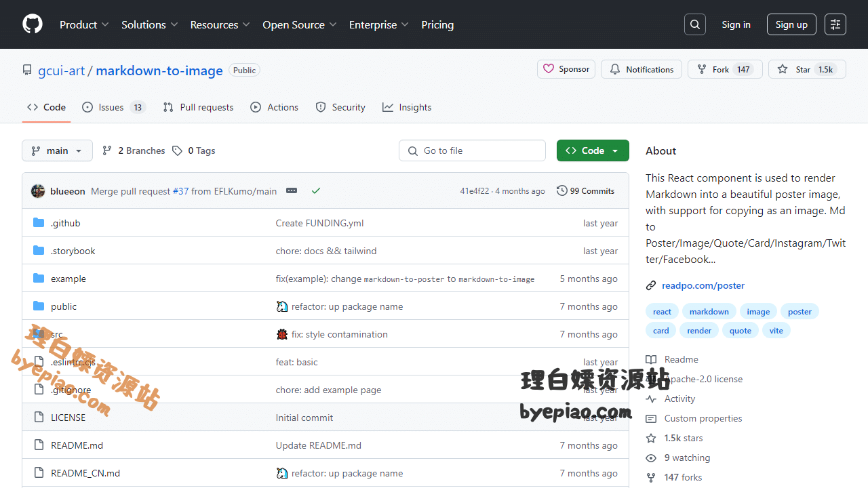Image resolution: width=868 pixels, height=488 pixels.
Task: Click the example folder icon
Action: pos(39,279)
